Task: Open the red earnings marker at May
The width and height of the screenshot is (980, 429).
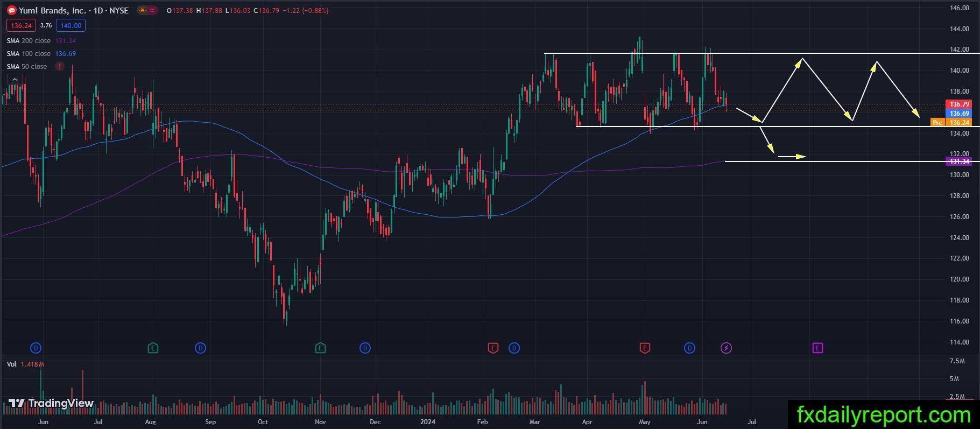Action: (645, 348)
